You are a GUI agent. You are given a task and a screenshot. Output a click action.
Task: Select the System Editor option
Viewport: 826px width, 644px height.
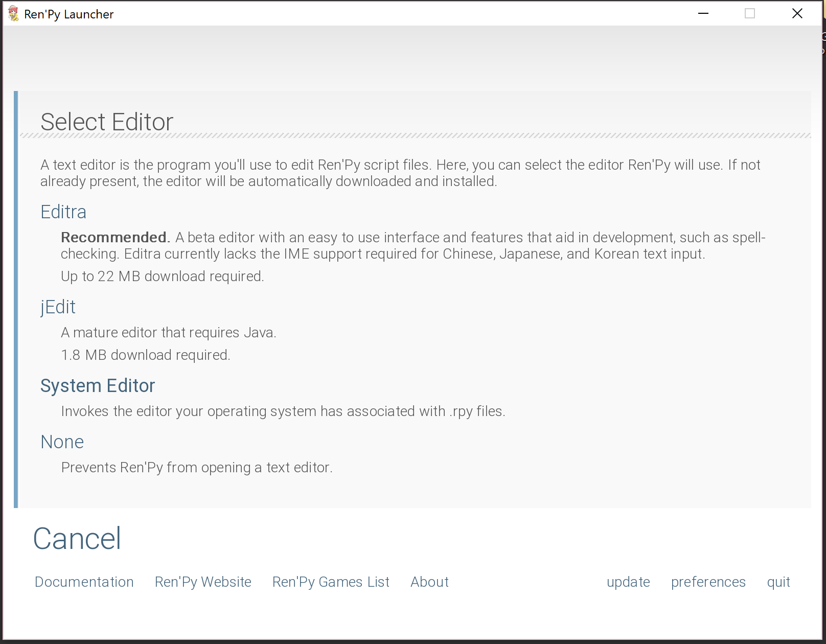point(98,385)
